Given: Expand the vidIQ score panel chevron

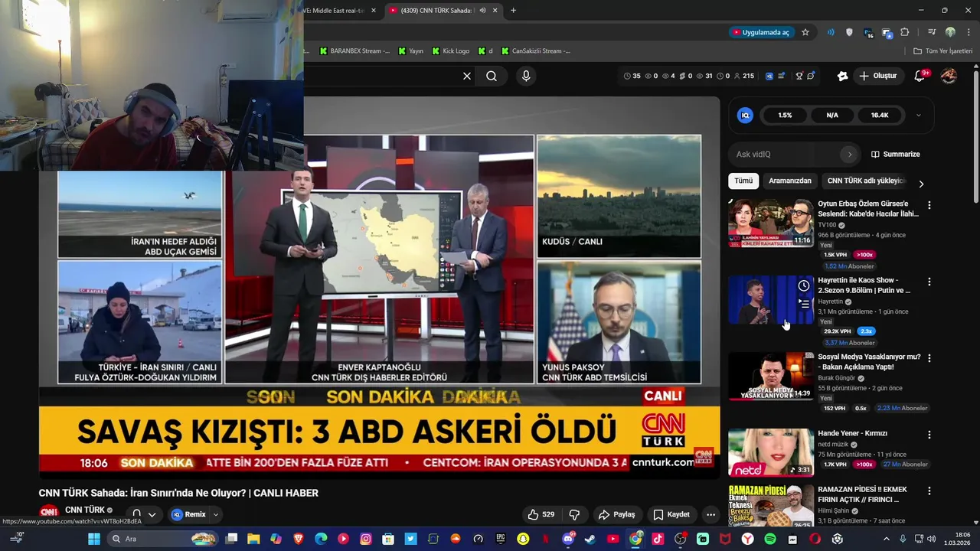Looking at the screenshot, I should click(x=918, y=116).
